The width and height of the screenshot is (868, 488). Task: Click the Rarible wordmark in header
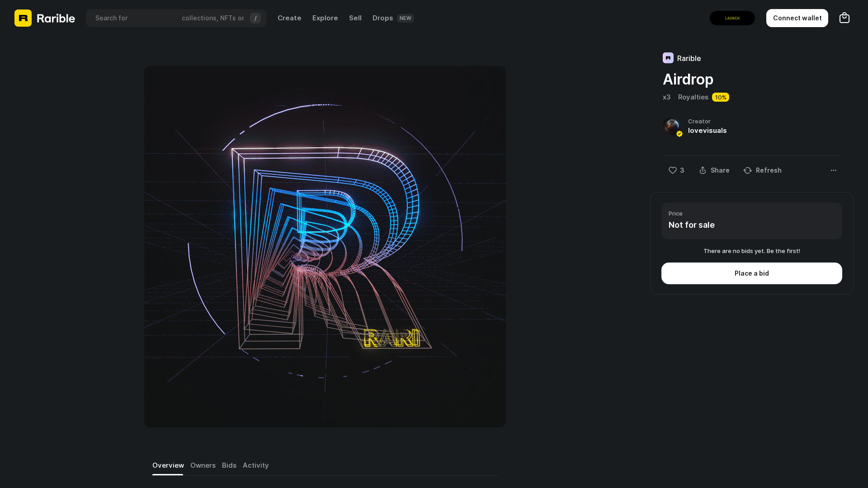click(x=56, y=18)
